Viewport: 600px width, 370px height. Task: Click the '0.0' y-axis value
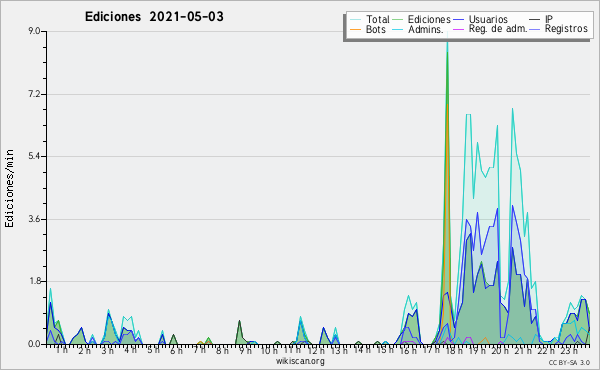coord(34,344)
